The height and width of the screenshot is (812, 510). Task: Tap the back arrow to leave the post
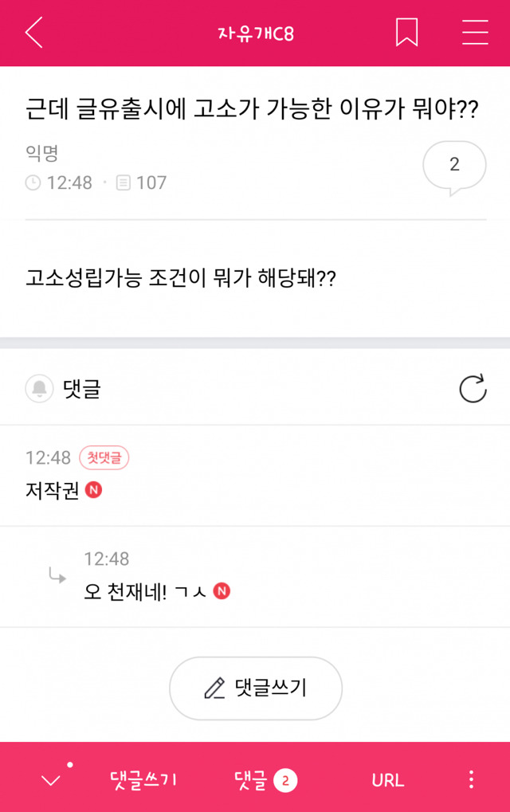point(33,32)
